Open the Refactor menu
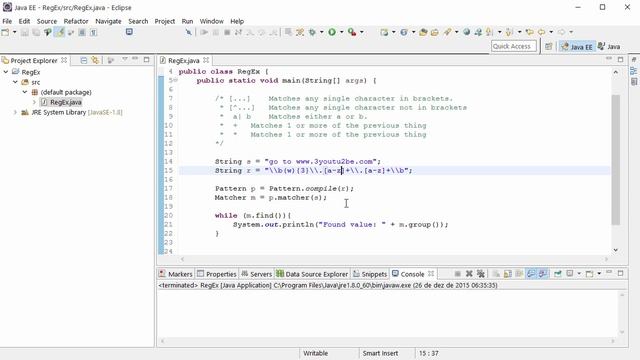 click(76, 21)
